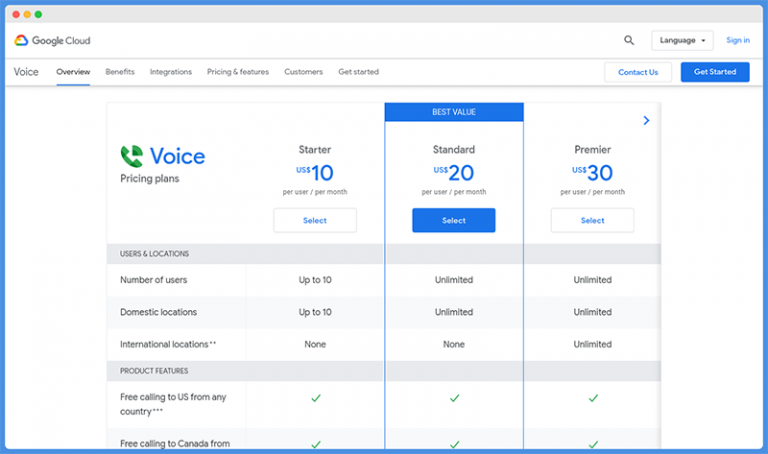
Task: Click Standard 'None' international locations value
Action: pyautogui.click(x=454, y=344)
